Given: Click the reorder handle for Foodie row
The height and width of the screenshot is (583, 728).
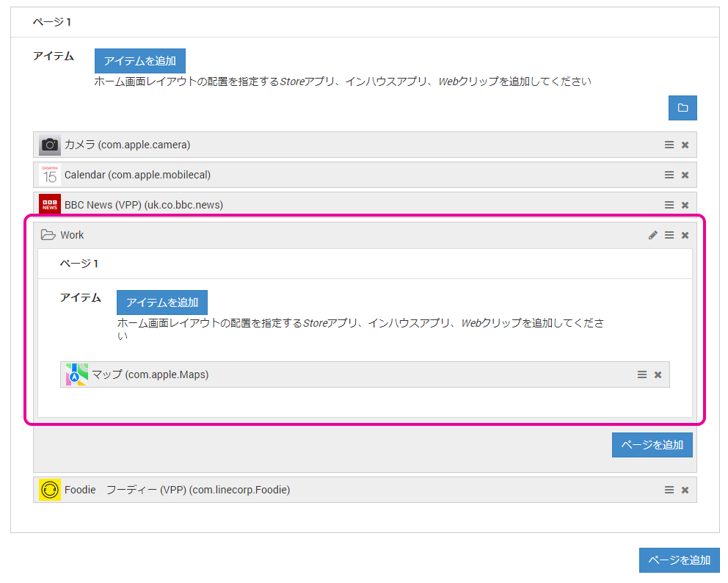Looking at the screenshot, I should click(669, 490).
